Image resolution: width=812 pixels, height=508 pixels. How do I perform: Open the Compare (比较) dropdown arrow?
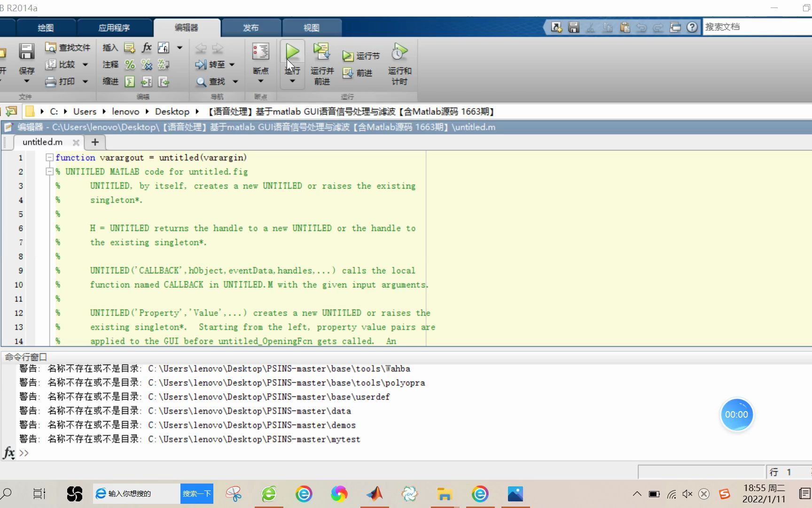click(x=86, y=64)
